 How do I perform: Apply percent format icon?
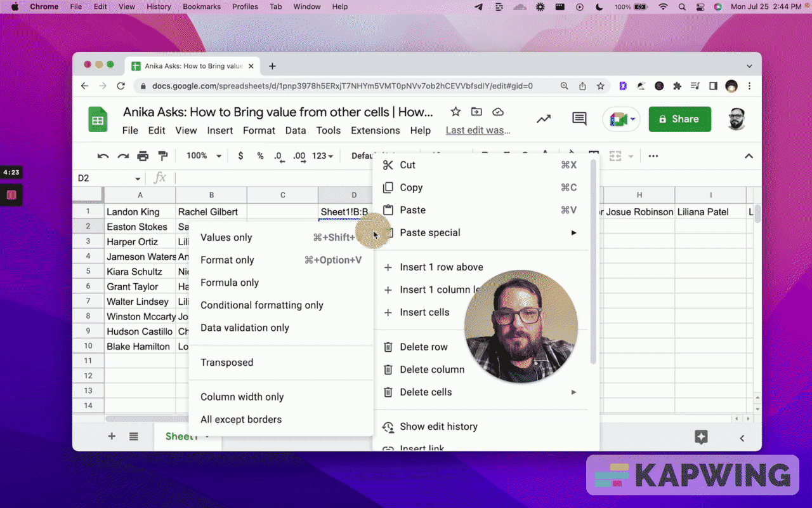[260, 156]
